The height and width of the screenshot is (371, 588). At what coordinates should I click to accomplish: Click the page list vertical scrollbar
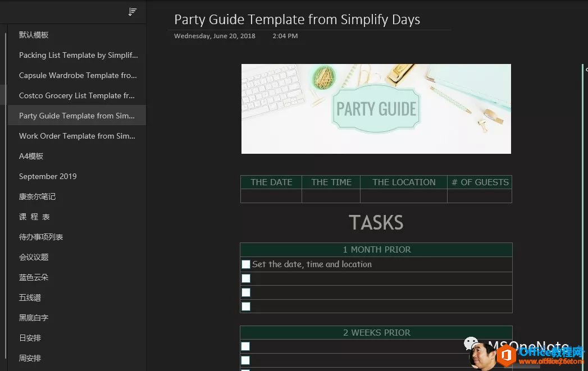coord(6,195)
